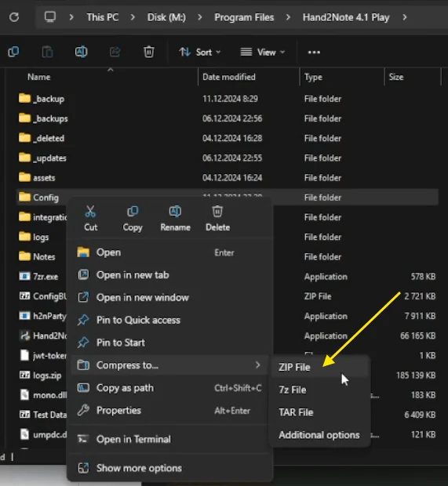
Task: Click the Rename icon in context menu
Action: [175, 212]
